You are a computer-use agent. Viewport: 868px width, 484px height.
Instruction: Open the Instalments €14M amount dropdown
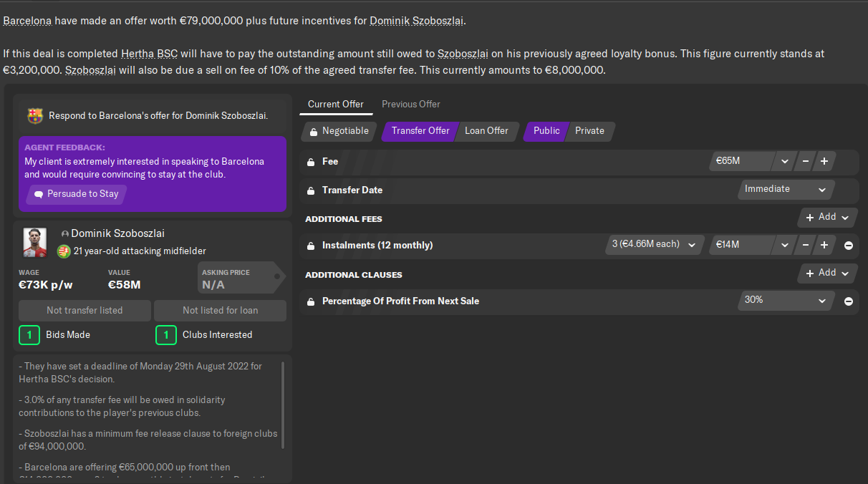tap(785, 246)
